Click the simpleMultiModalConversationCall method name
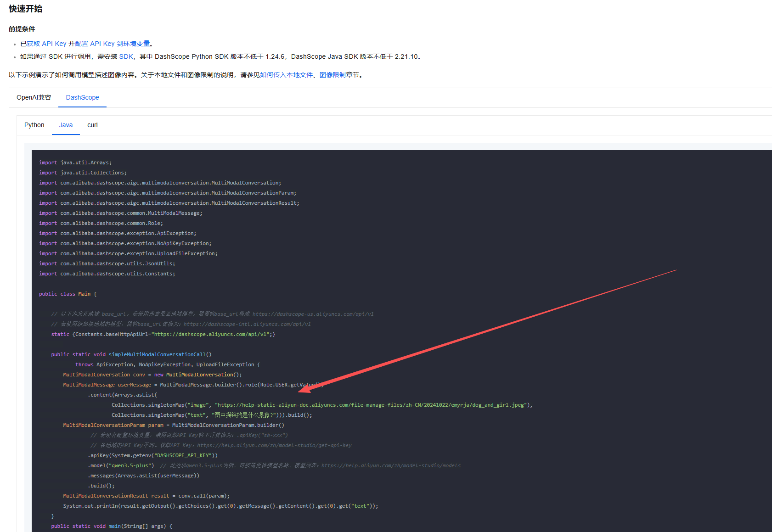 point(157,354)
